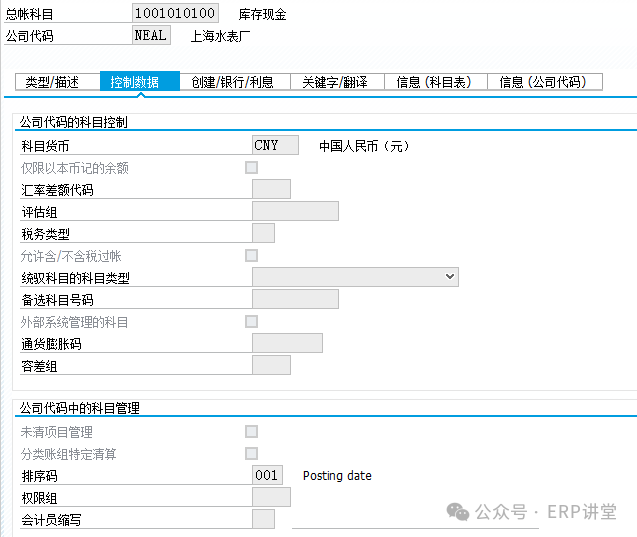Image resolution: width=637 pixels, height=537 pixels.
Task: Go to the 关键字/翻译 tab
Action: pos(336,82)
